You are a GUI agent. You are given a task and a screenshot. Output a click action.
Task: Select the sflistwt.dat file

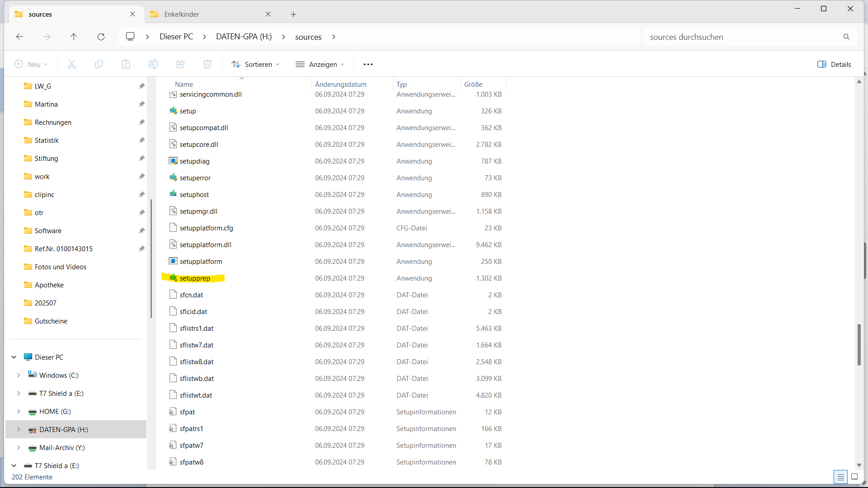196,395
